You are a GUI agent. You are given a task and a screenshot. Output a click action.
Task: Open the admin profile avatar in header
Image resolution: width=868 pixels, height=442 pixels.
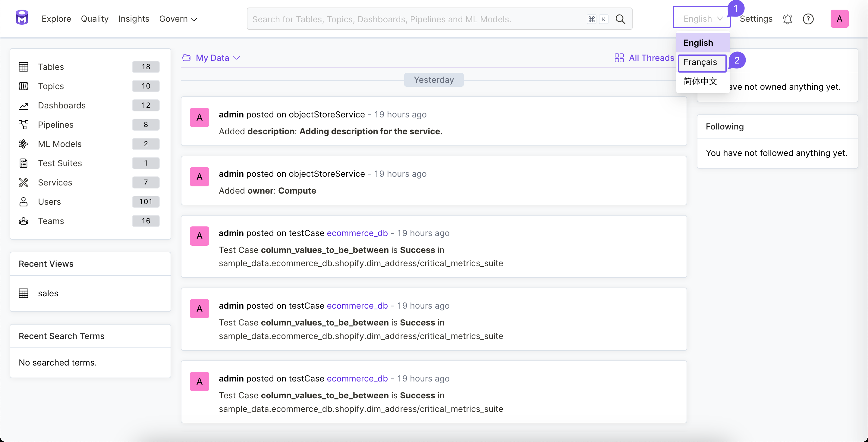click(x=839, y=19)
